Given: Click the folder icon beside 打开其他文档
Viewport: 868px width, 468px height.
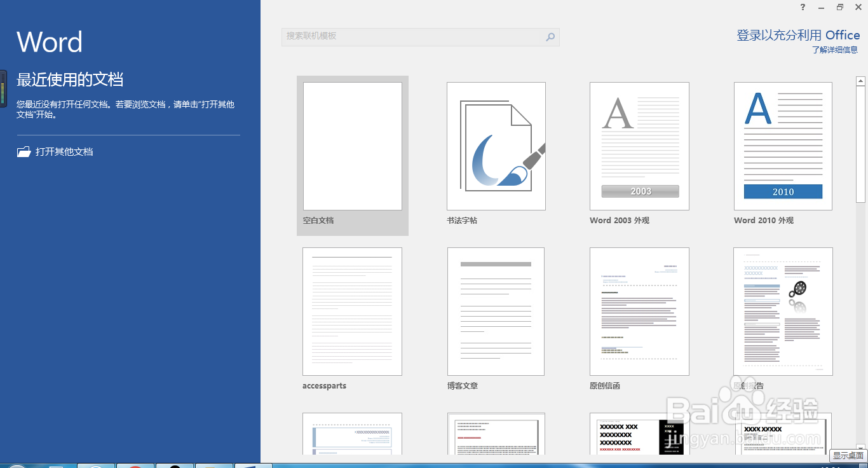Looking at the screenshot, I should click(x=24, y=152).
